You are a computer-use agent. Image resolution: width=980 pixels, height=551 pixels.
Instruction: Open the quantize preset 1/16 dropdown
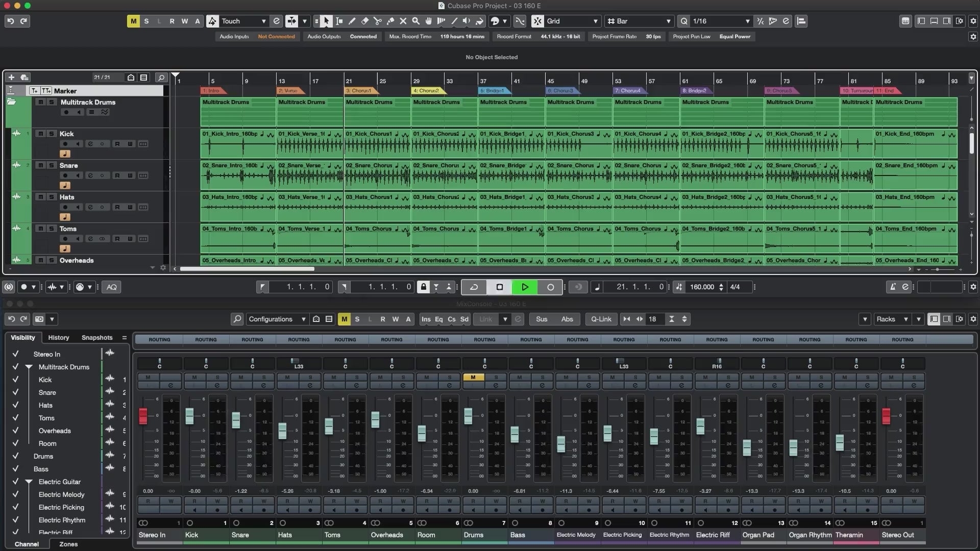(747, 21)
